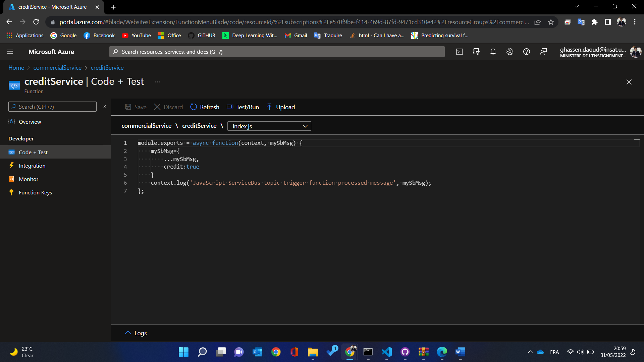Open the Gmail bookmark

[x=296, y=35]
